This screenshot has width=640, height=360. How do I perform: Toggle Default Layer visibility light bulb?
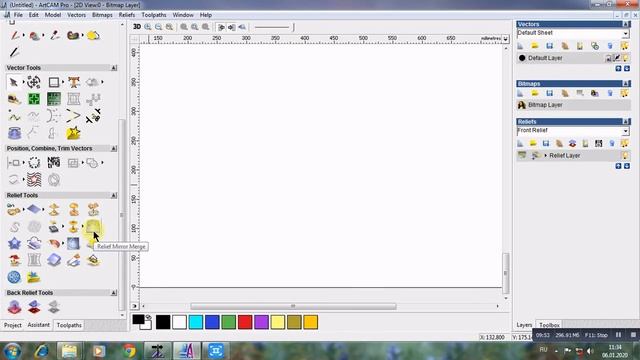(x=625, y=58)
